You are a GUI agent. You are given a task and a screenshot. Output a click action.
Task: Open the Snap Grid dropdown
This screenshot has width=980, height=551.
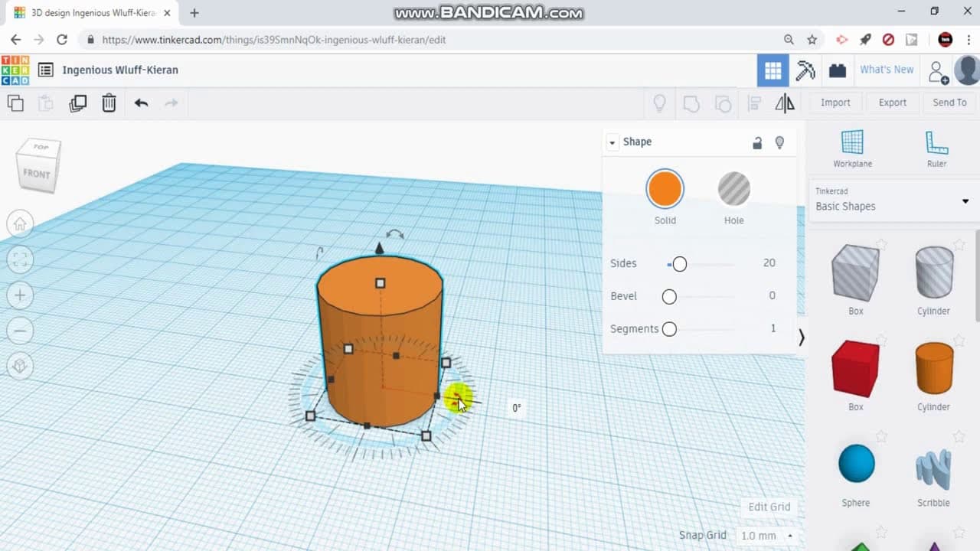(766, 536)
